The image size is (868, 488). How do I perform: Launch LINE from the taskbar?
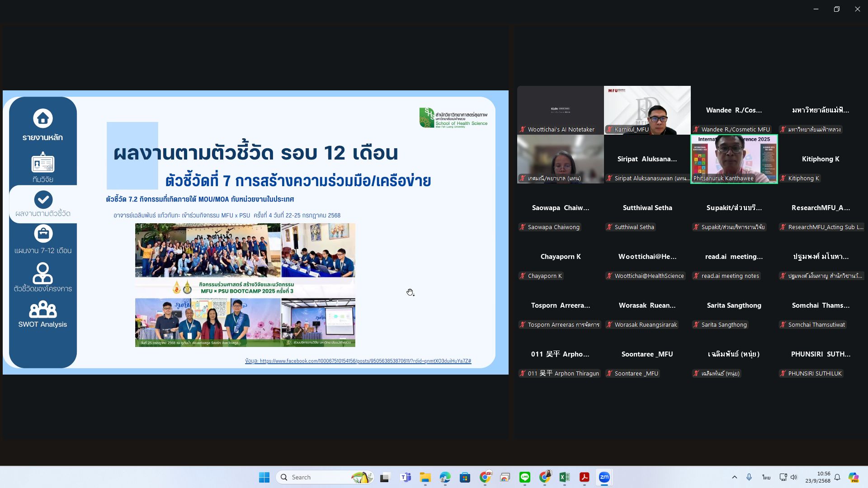[x=525, y=477]
